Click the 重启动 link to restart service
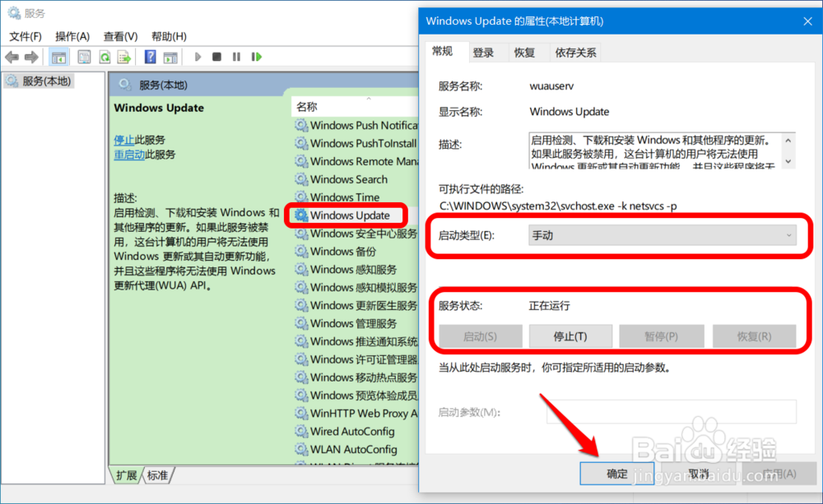The height and width of the screenshot is (504, 823). tap(129, 155)
